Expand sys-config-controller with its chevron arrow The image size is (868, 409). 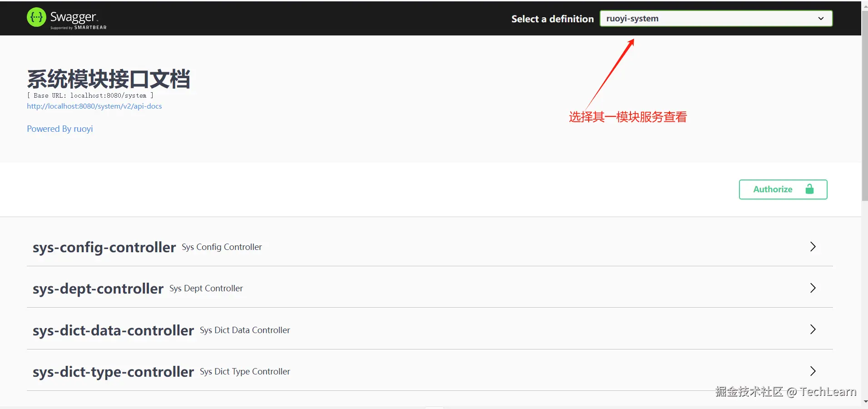(x=813, y=246)
